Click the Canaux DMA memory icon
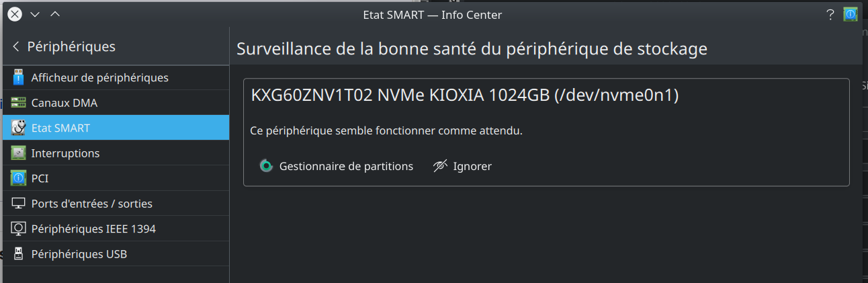The image size is (868, 283). coord(18,103)
